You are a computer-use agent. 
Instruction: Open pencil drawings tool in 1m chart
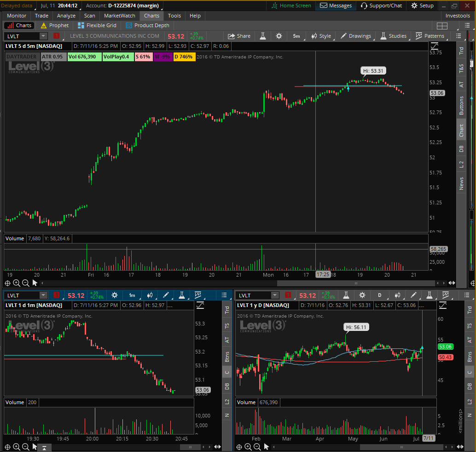coord(166,295)
